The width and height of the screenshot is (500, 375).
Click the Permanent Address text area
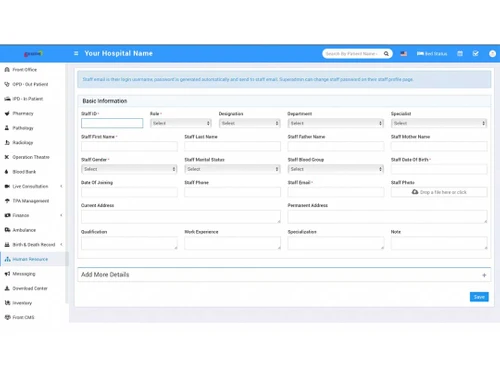(387, 217)
